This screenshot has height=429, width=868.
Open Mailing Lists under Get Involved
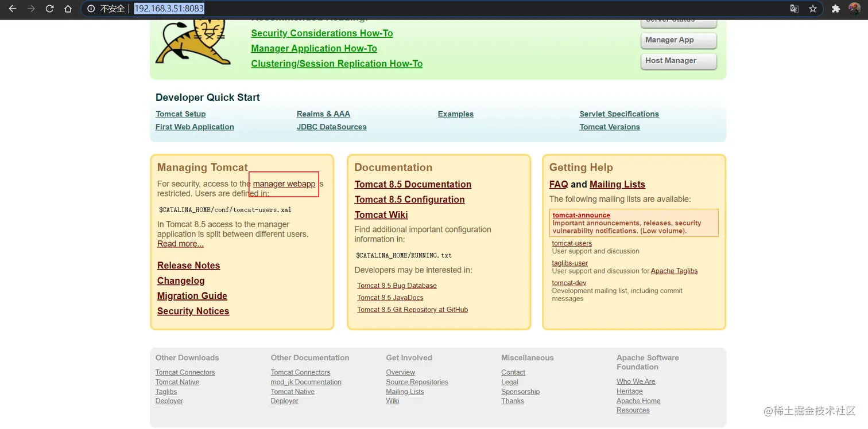pos(405,392)
